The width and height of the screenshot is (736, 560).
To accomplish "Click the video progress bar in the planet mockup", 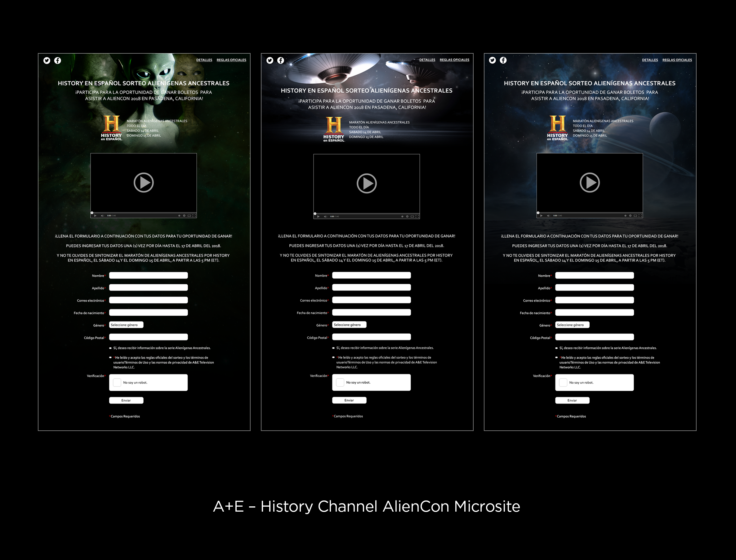I will tap(590, 213).
